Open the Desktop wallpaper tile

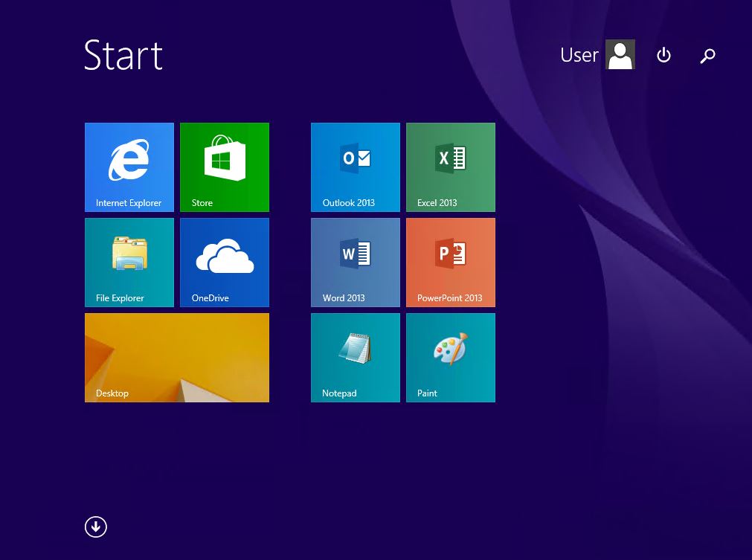click(176, 357)
